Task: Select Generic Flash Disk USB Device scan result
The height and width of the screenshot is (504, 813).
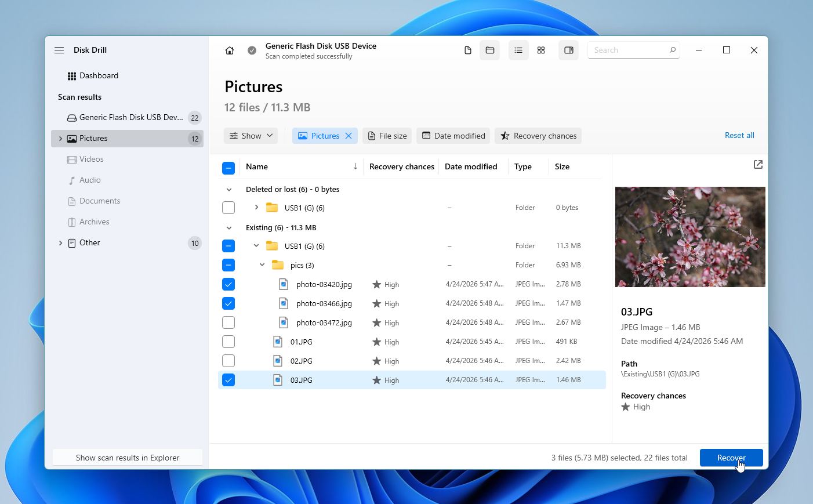Action: click(x=127, y=118)
